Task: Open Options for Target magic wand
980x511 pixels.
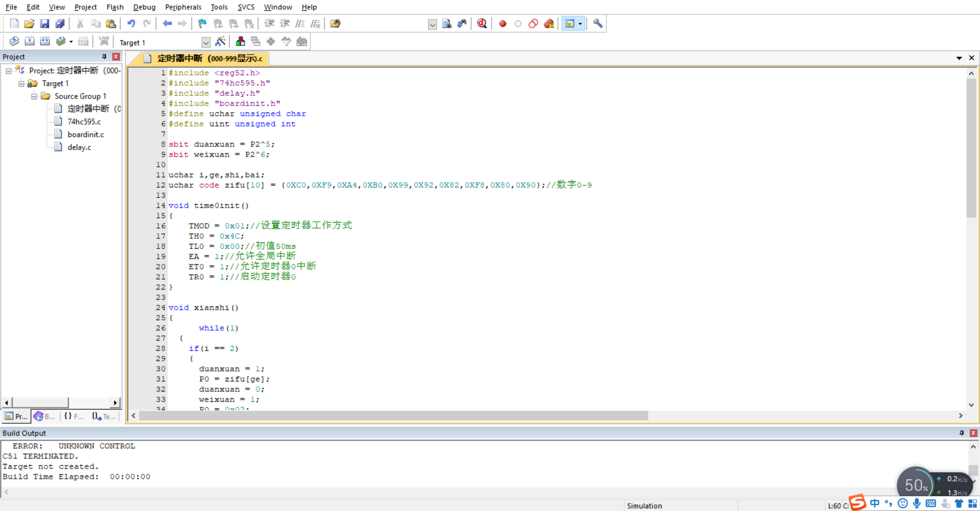Action: (x=220, y=41)
